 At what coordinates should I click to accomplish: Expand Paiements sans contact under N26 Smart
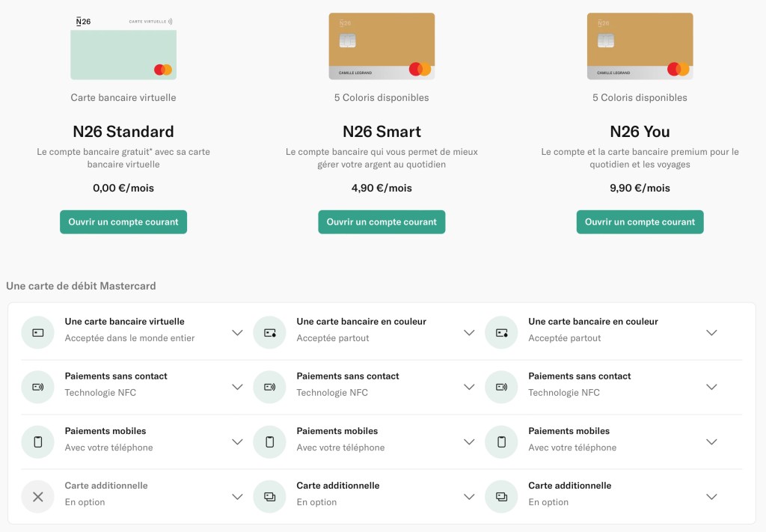469,387
